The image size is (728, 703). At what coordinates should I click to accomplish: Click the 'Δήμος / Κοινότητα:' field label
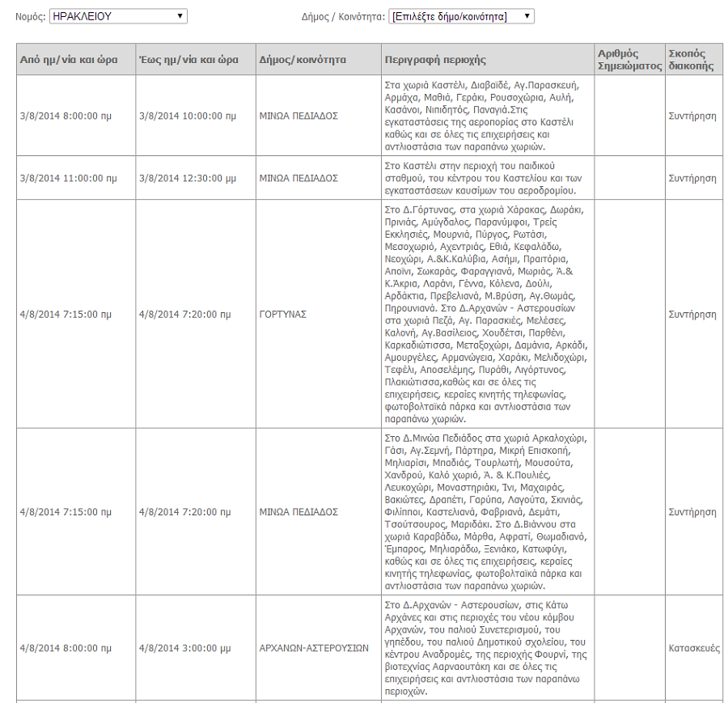tap(342, 16)
